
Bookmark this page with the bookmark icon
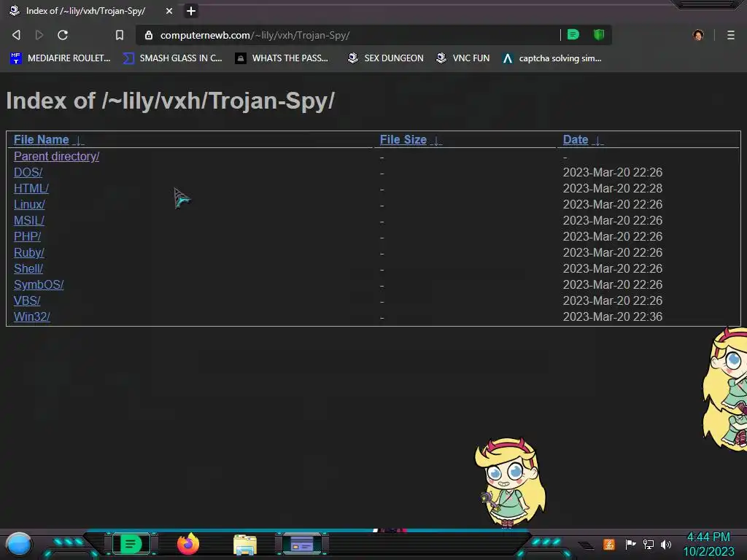tap(120, 35)
